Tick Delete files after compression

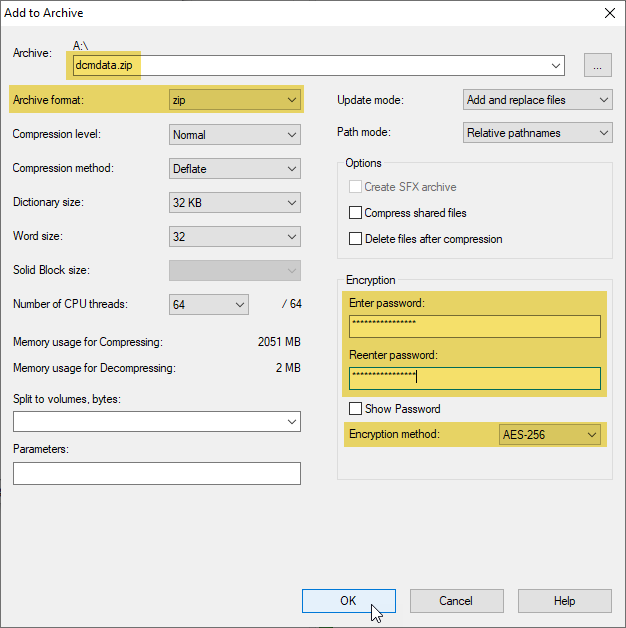tap(355, 239)
